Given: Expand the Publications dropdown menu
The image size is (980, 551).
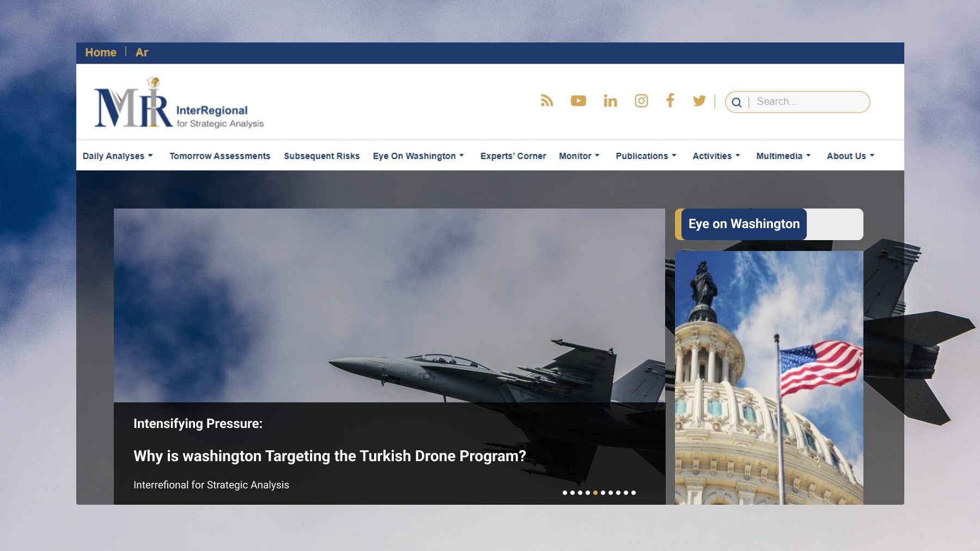Looking at the screenshot, I should (x=646, y=156).
